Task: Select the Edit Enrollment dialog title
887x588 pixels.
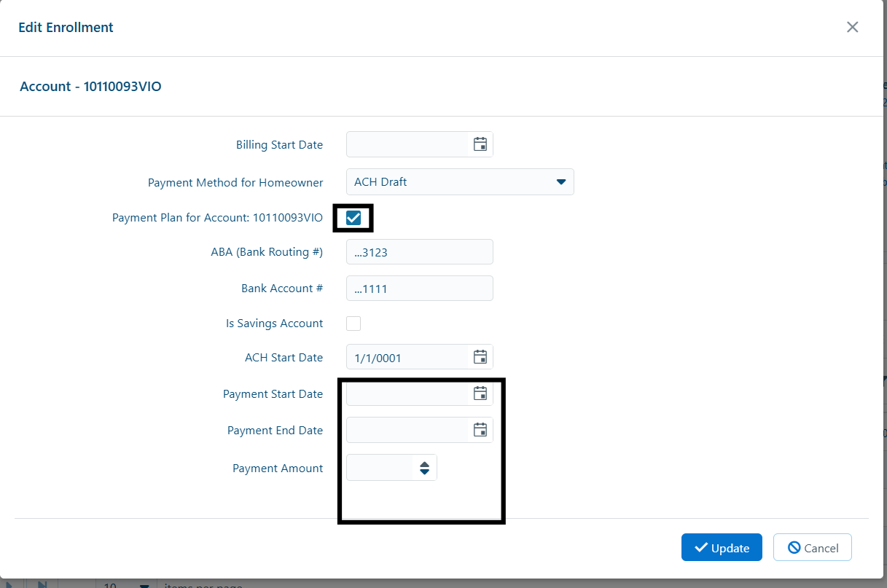Action: tap(66, 27)
